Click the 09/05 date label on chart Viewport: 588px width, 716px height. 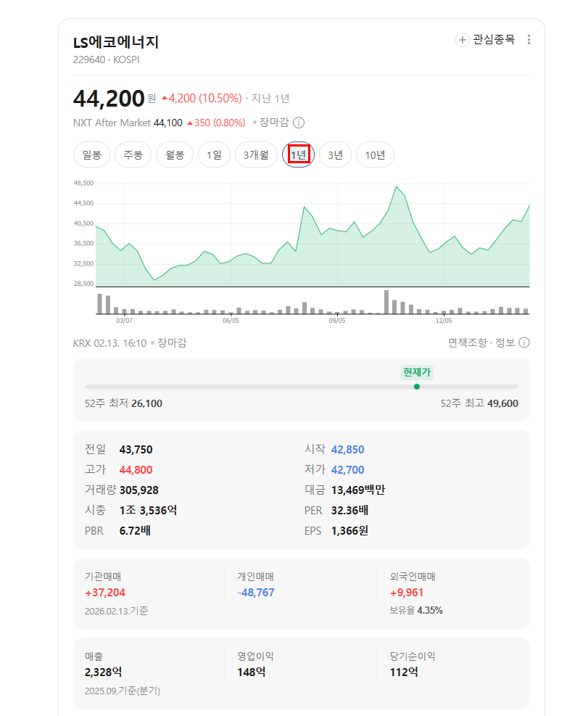click(x=337, y=321)
